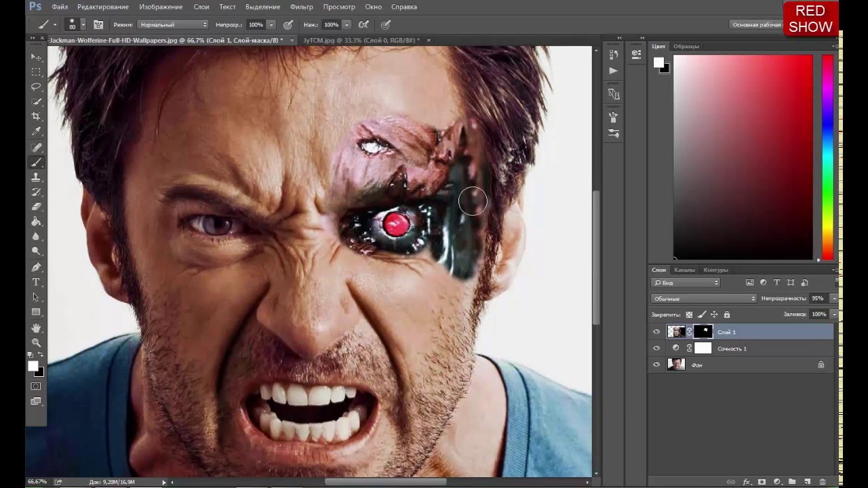This screenshot has width=868, height=488.
Task: Open the Справка menu
Action: click(404, 7)
